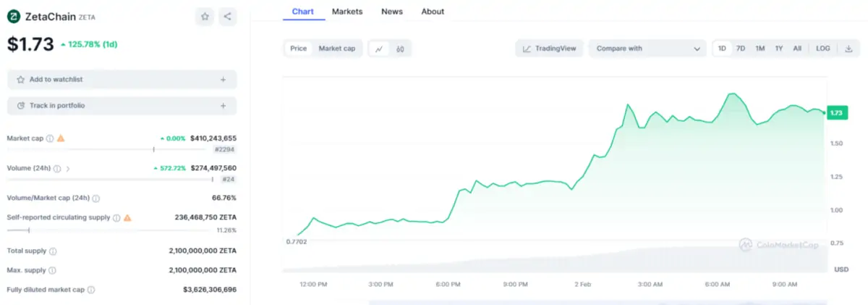Viewport: 868px width, 305px height.
Task: Set chart range to 7D
Action: tap(741, 49)
